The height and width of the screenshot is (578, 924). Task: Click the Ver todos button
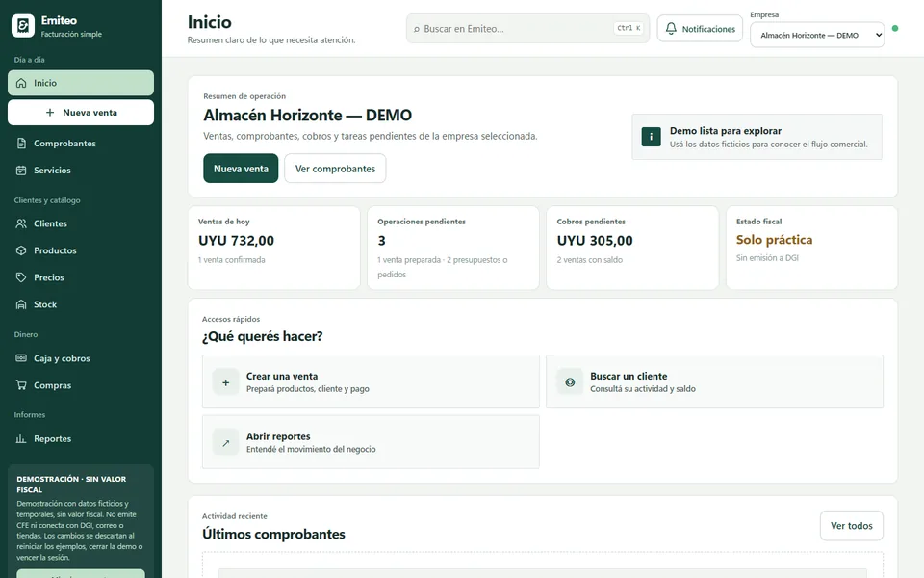[852, 526]
